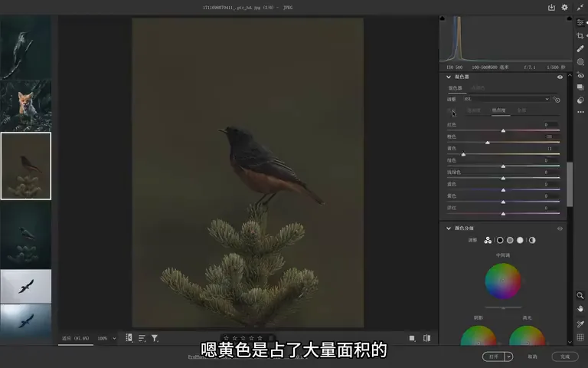The width and height of the screenshot is (588, 368).
Task: Open the Masking tool
Action: click(x=580, y=62)
